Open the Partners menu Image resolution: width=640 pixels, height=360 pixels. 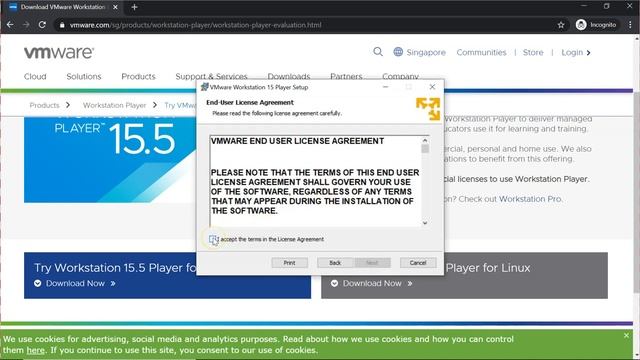[346, 76]
